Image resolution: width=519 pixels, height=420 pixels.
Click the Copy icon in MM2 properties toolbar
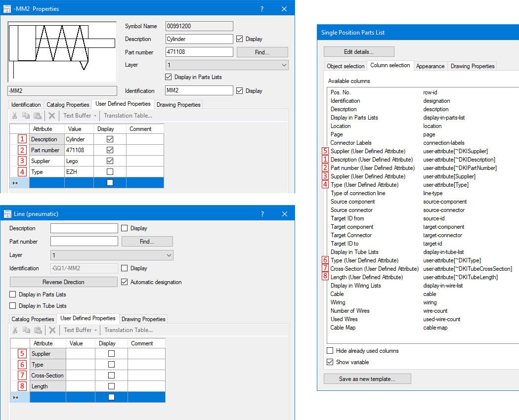pyautogui.click(x=26, y=115)
